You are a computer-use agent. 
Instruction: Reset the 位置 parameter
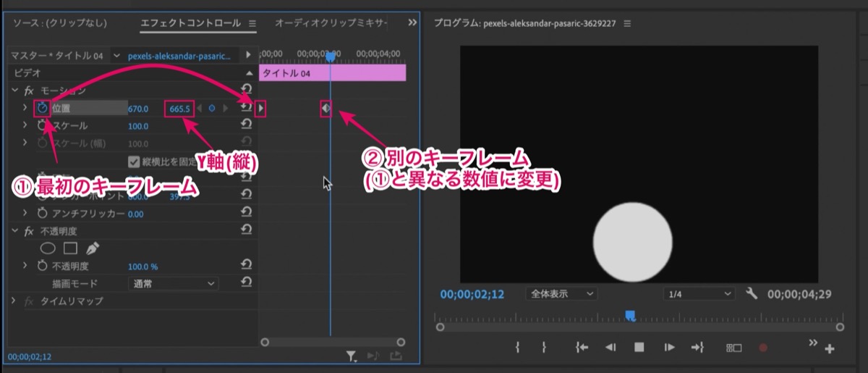click(x=246, y=109)
